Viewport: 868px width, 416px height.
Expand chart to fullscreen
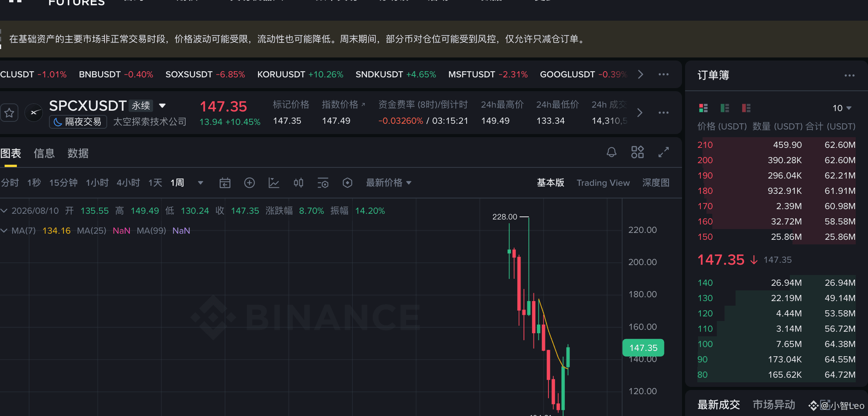pyautogui.click(x=664, y=152)
